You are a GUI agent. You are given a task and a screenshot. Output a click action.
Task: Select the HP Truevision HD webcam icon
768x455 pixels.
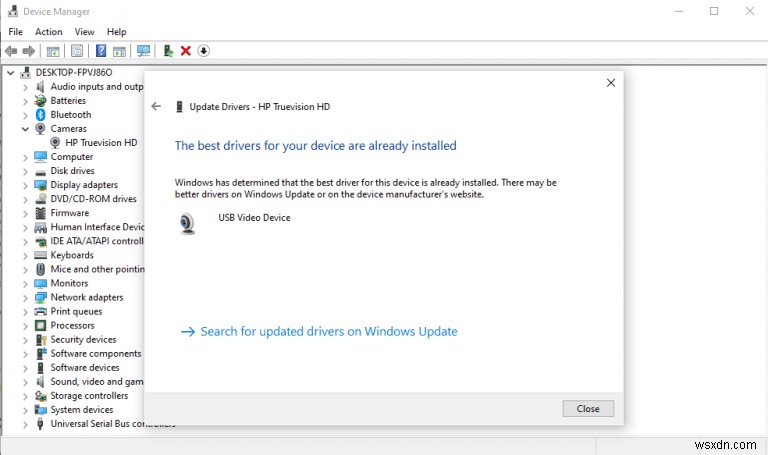point(55,143)
